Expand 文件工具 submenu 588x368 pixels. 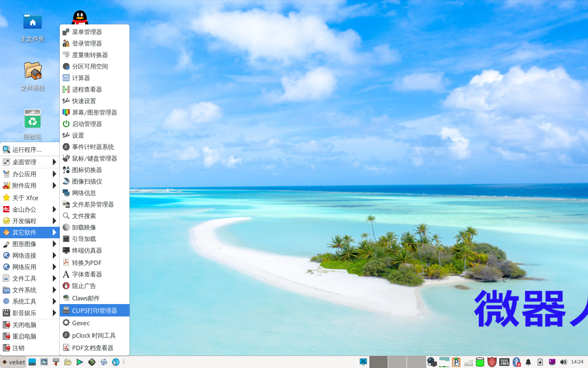pyautogui.click(x=30, y=278)
